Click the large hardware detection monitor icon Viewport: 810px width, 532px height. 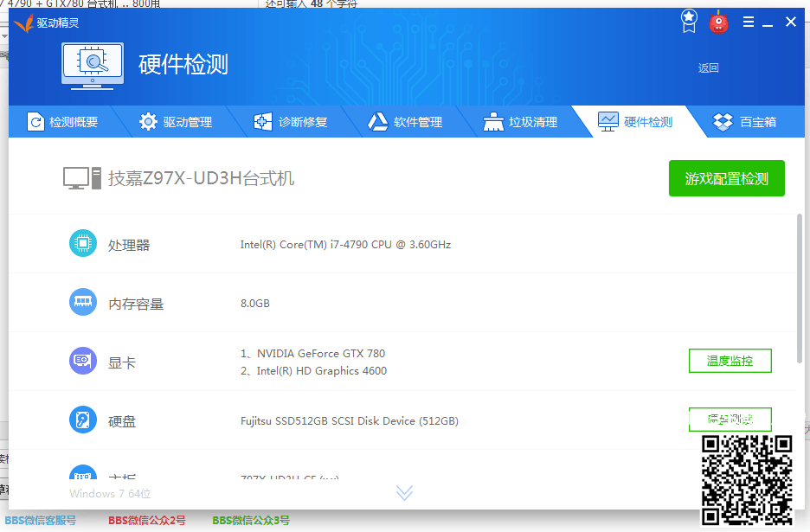[93, 65]
